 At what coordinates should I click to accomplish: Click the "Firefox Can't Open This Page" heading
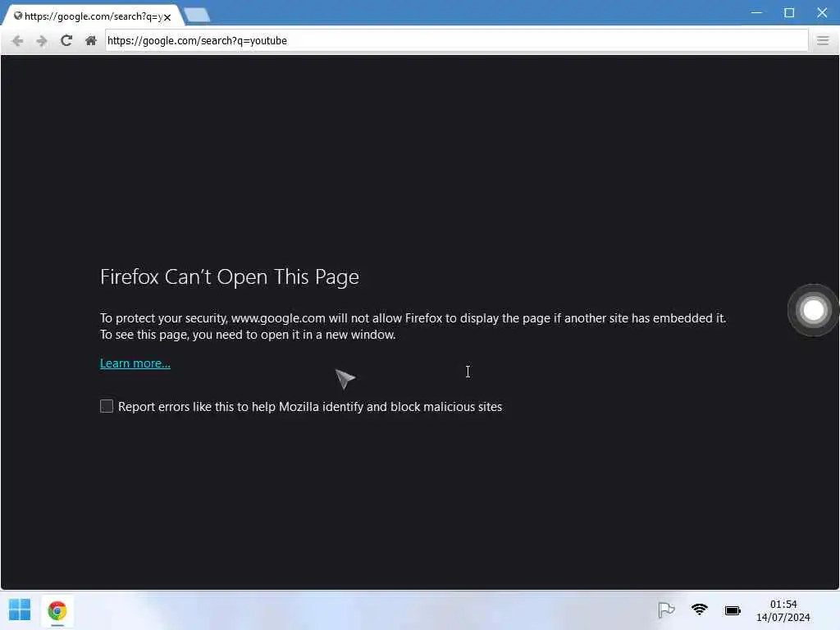click(x=230, y=277)
